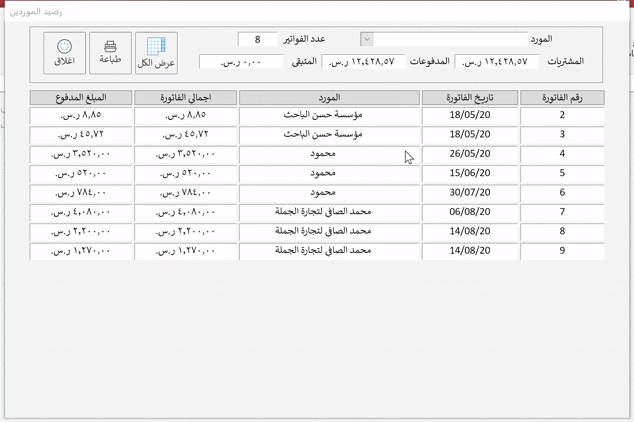
Task: Click the المتبقى remaining balance field
Action: pos(241,62)
